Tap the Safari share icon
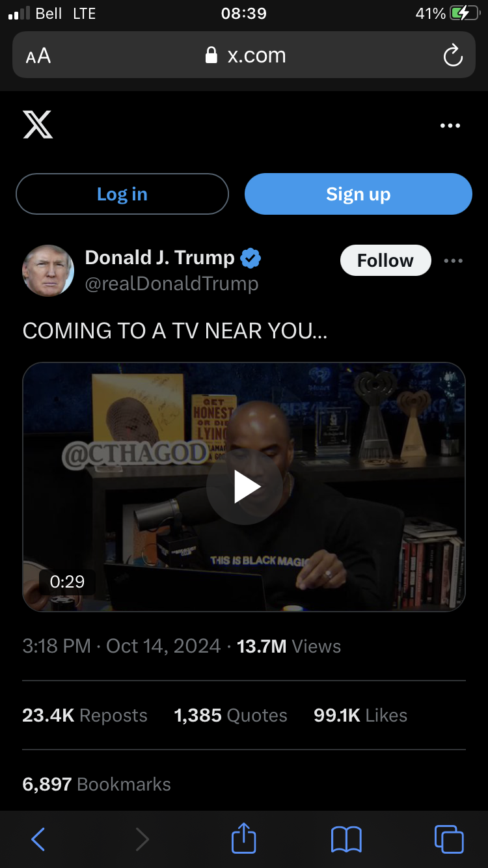This screenshot has height=868, width=488. click(244, 838)
